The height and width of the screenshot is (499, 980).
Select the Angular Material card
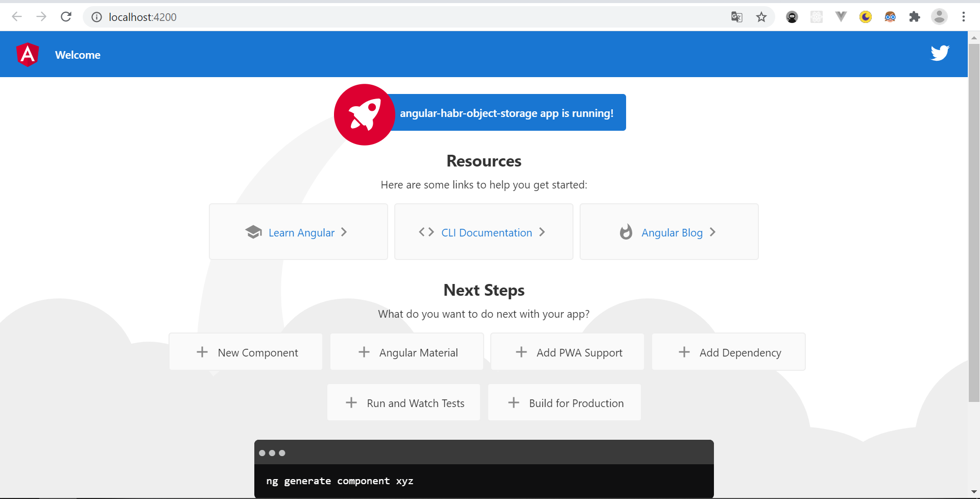pos(407,352)
